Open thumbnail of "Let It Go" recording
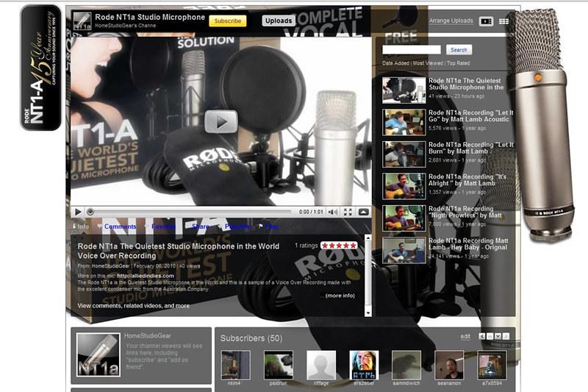The image size is (588, 392). click(x=404, y=122)
